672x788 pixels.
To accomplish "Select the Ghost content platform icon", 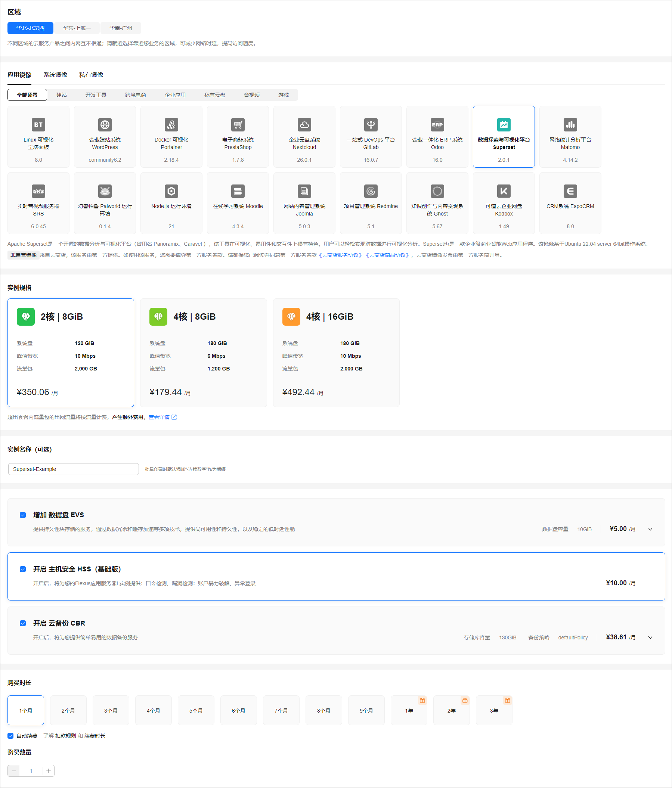I will 437,191.
